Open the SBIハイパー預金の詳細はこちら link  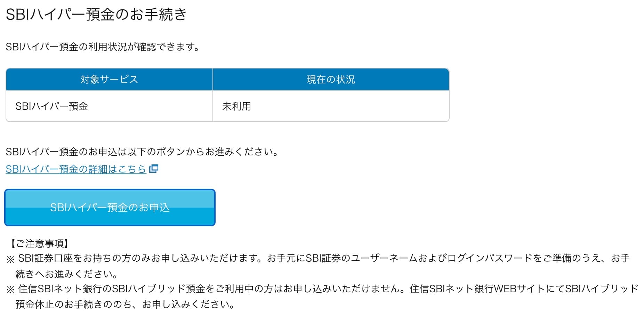(76, 169)
